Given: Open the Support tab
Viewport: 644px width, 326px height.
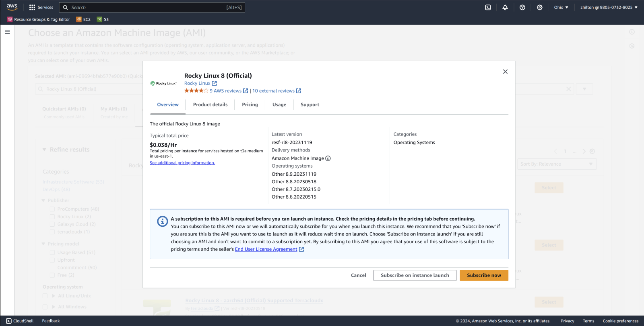Looking at the screenshot, I should pyautogui.click(x=310, y=105).
